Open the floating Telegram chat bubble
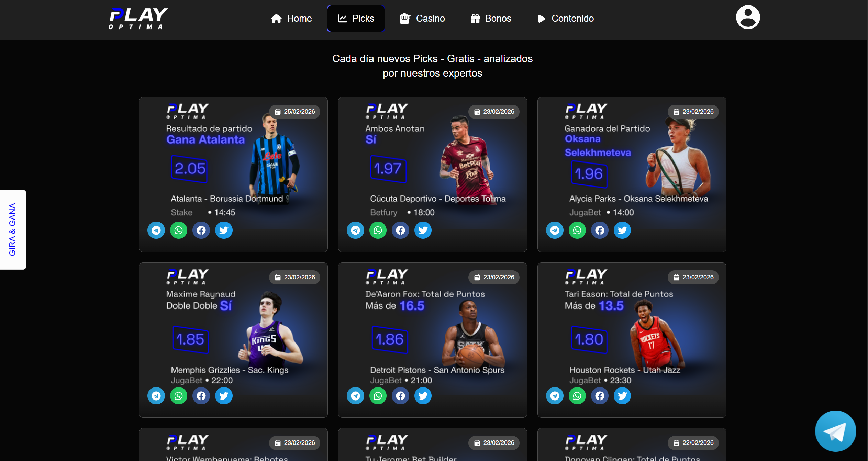The width and height of the screenshot is (868, 461). [835, 431]
